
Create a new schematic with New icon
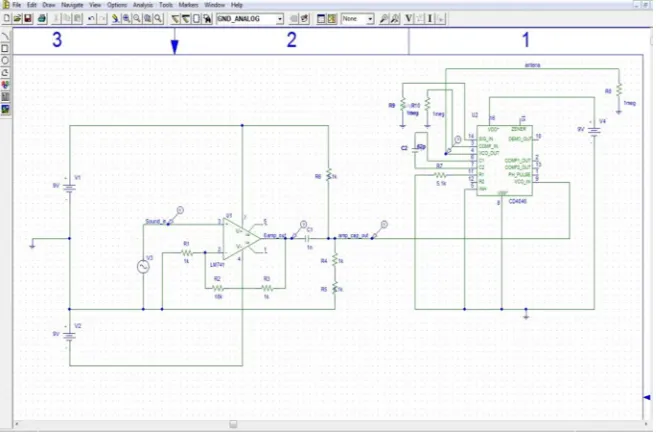[7, 19]
